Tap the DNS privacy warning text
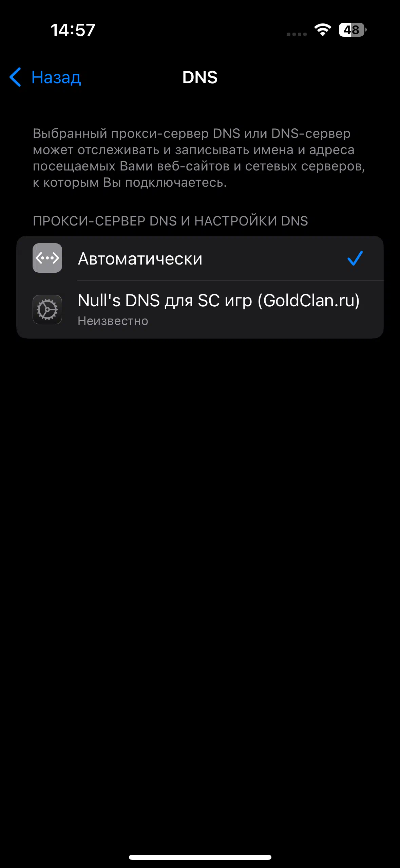 click(199, 158)
